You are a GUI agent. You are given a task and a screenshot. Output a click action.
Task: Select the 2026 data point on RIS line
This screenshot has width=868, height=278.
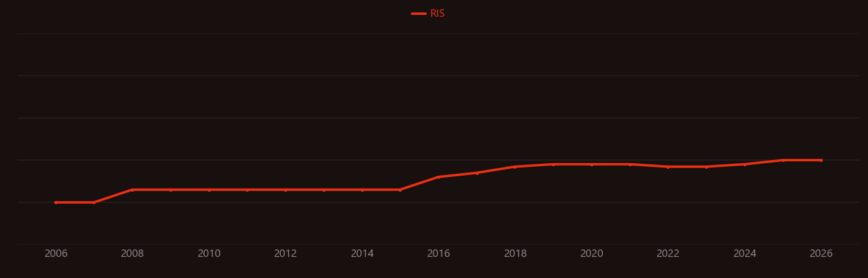click(821, 160)
